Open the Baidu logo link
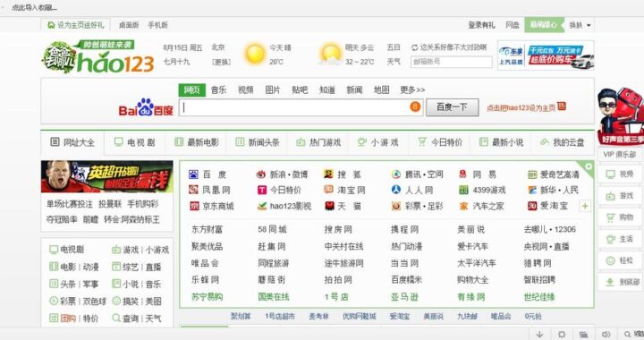 pos(146,107)
